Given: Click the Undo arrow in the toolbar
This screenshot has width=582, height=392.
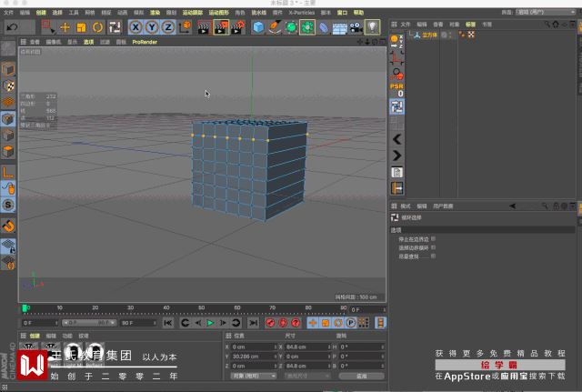Looking at the screenshot, I should 11,27.
